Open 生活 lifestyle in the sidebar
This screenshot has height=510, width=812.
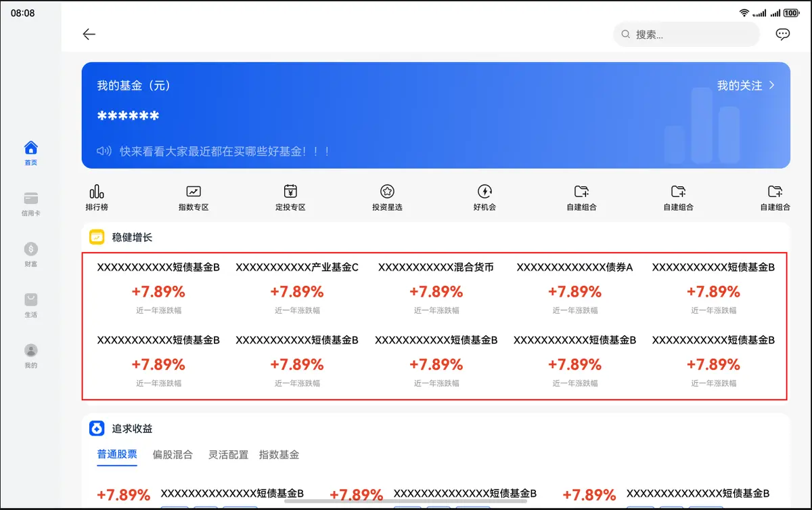click(31, 305)
